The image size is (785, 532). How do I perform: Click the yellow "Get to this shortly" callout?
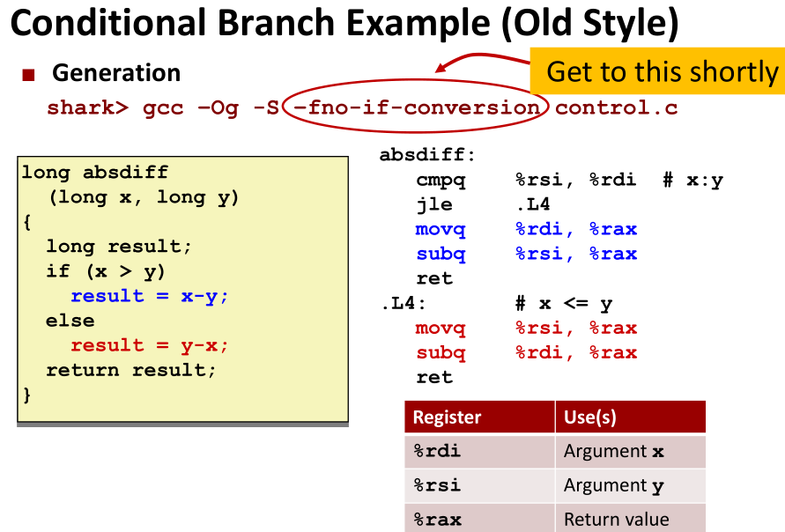[x=657, y=71]
